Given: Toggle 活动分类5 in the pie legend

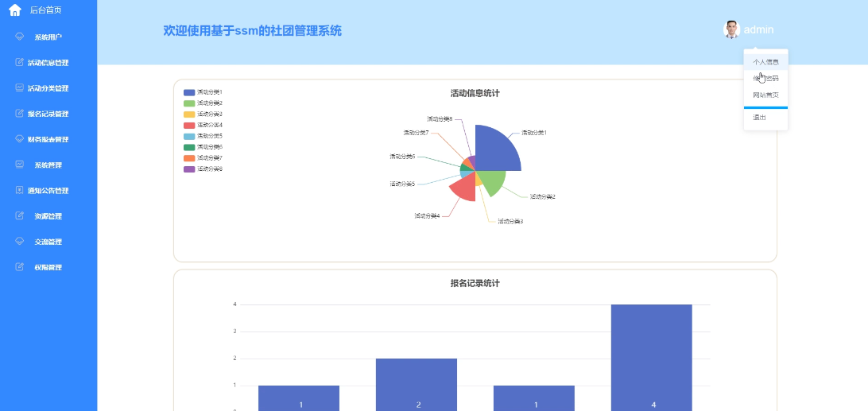Looking at the screenshot, I should (203, 136).
